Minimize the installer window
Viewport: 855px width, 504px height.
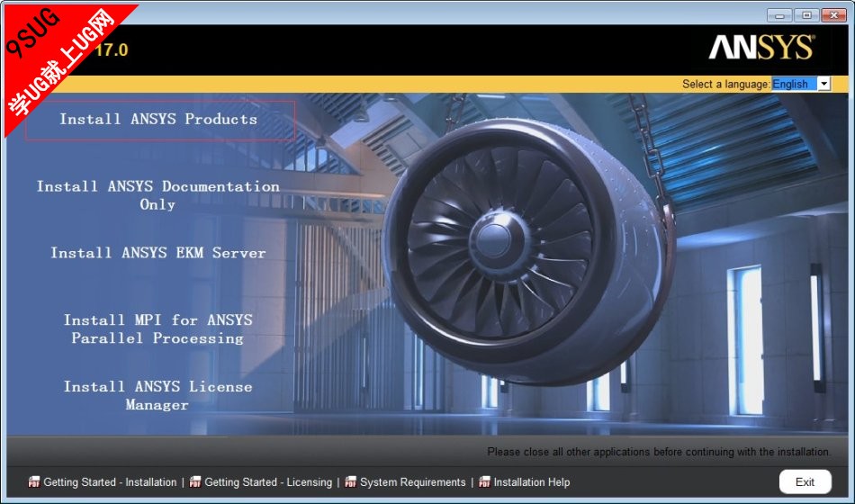[x=779, y=15]
